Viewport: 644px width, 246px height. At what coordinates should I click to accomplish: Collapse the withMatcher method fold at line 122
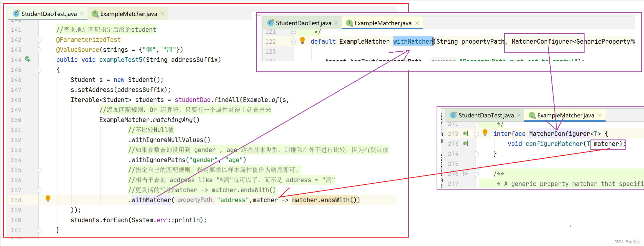pos(294,42)
